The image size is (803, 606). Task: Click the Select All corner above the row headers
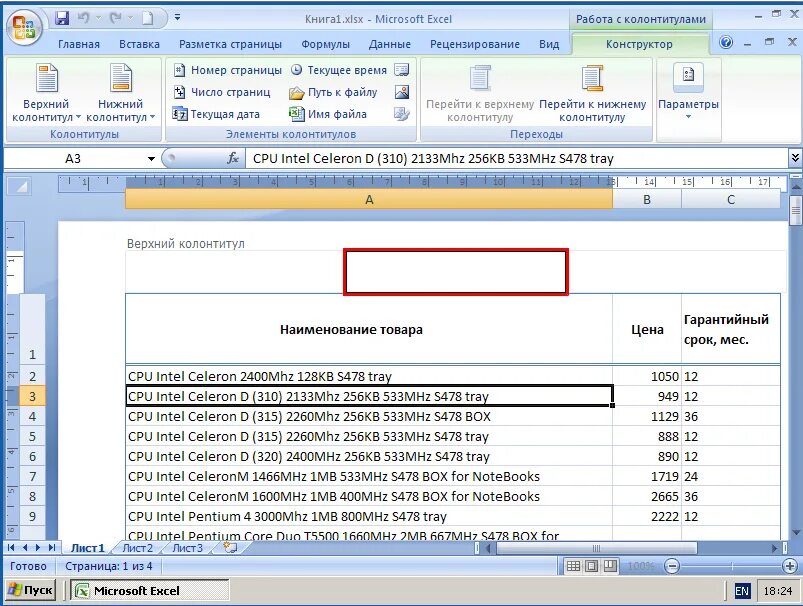[x=21, y=186]
